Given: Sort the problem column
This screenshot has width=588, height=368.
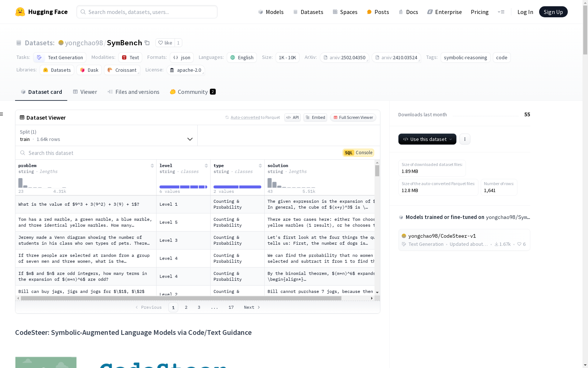Looking at the screenshot, I should [x=152, y=166].
